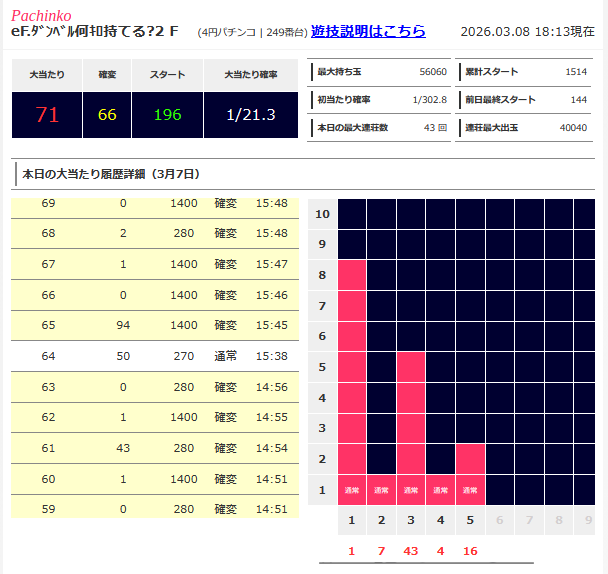The height and width of the screenshot is (574, 608).
Task: Select history row number 64 (通常)
Action: [x=155, y=356]
